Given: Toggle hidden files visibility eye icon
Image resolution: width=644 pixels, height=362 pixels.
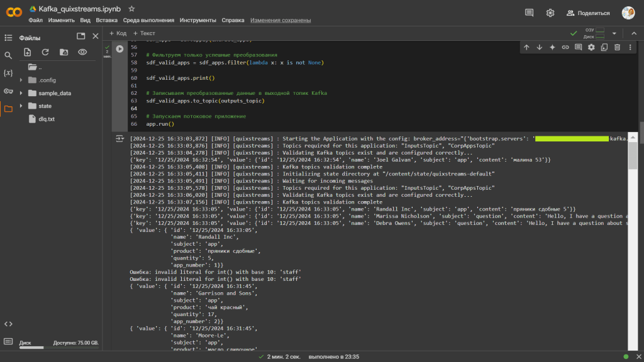Looking at the screenshot, I should tap(82, 52).
